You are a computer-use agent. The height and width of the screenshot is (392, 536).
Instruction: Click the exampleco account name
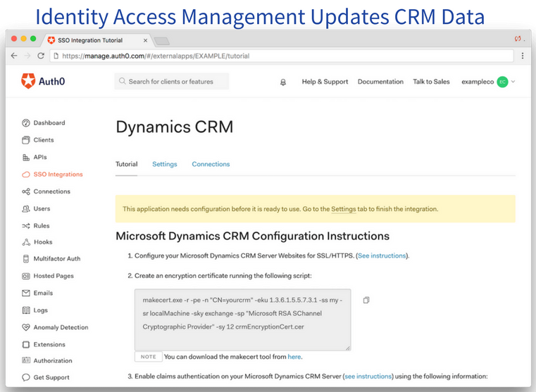(478, 82)
